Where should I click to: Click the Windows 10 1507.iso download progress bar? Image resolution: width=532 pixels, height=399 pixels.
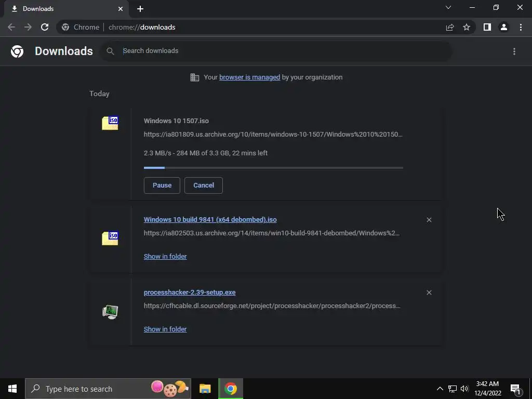[273, 168]
